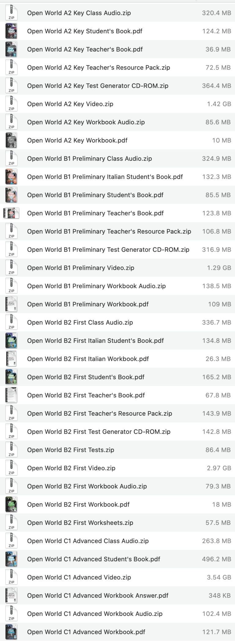235x644 pixels.
Task: Select the ZIP icon next to B2 First Teacher's Resource Pack
Action: (x=11, y=413)
